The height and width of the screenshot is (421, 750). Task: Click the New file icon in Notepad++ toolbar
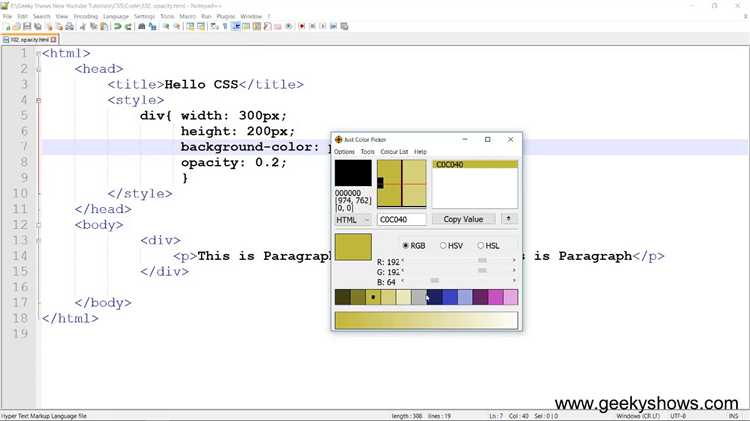pyautogui.click(x=6, y=27)
